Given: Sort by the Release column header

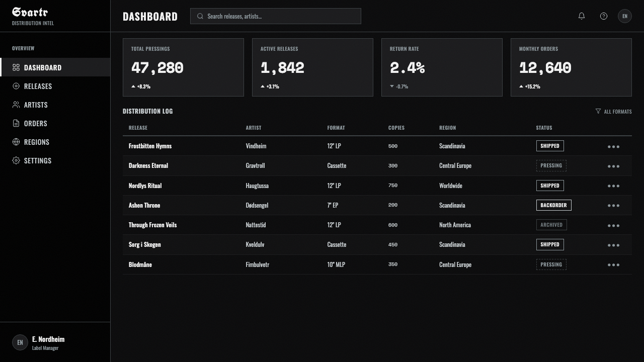Looking at the screenshot, I should coord(138,128).
